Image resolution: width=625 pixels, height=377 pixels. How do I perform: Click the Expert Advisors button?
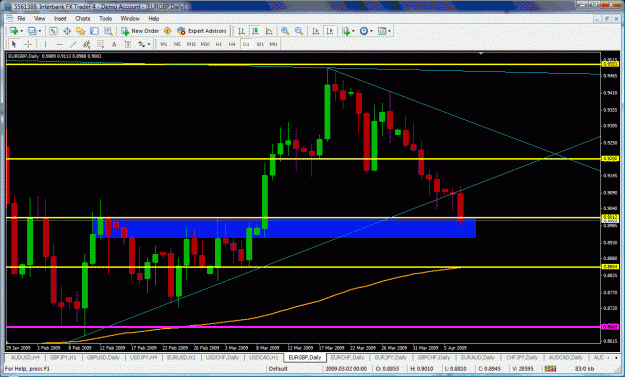tap(202, 31)
